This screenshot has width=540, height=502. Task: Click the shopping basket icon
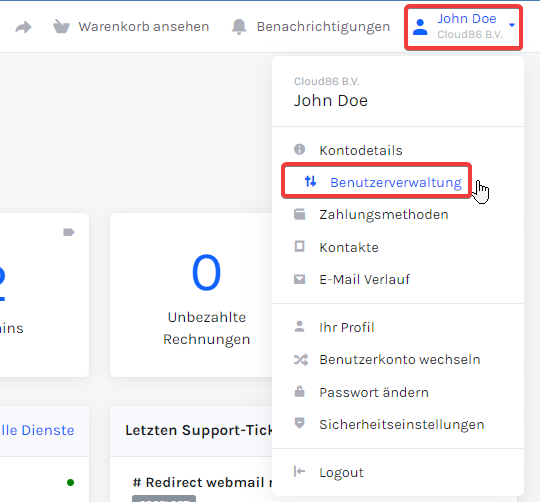click(61, 27)
